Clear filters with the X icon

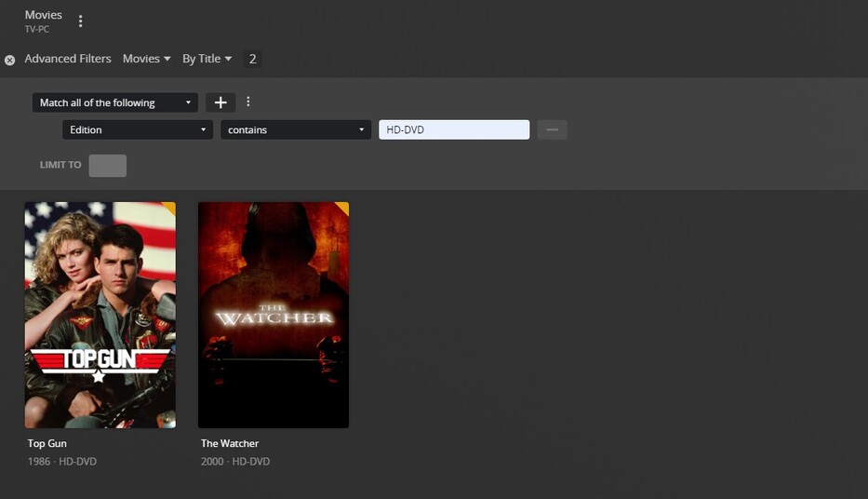pyautogui.click(x=10, y=60)
